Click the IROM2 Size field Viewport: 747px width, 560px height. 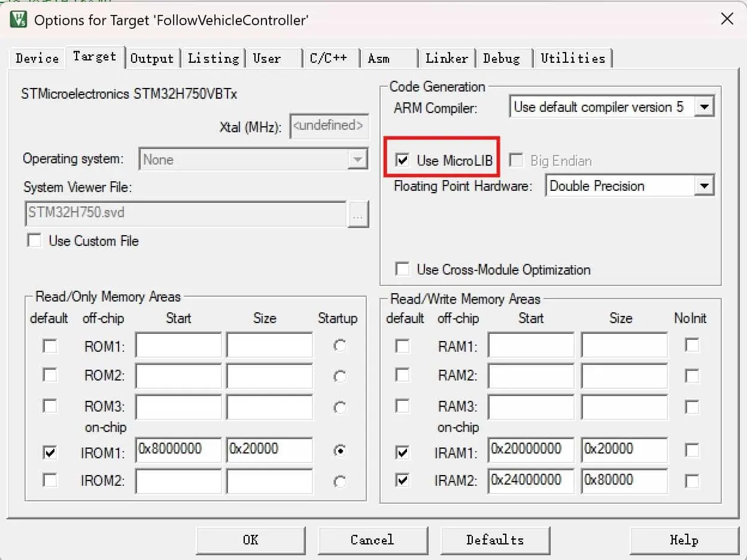pyautogui.click(x=269, y=481)
